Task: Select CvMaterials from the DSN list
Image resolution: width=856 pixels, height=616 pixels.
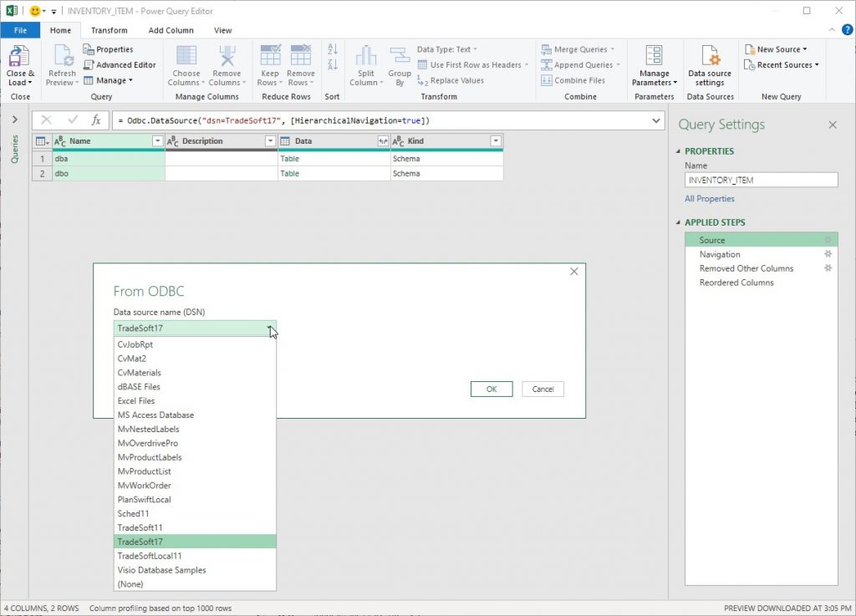Action: [x=139, y=372]
